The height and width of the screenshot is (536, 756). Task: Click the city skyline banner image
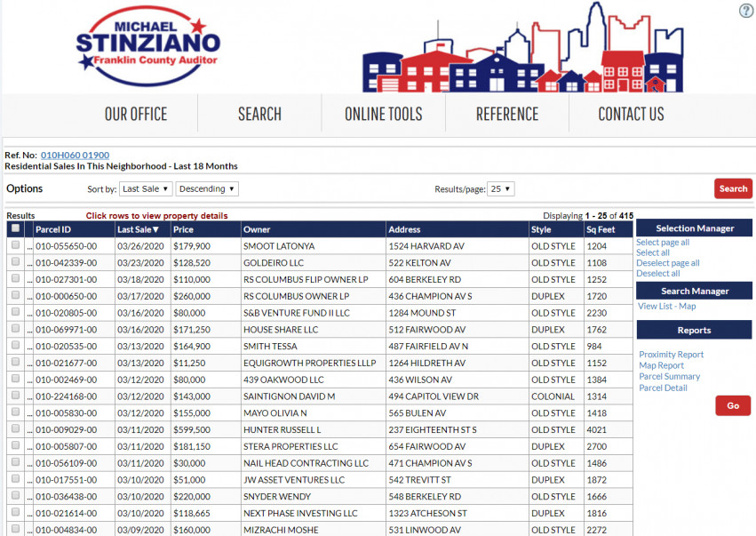[522, 48]
